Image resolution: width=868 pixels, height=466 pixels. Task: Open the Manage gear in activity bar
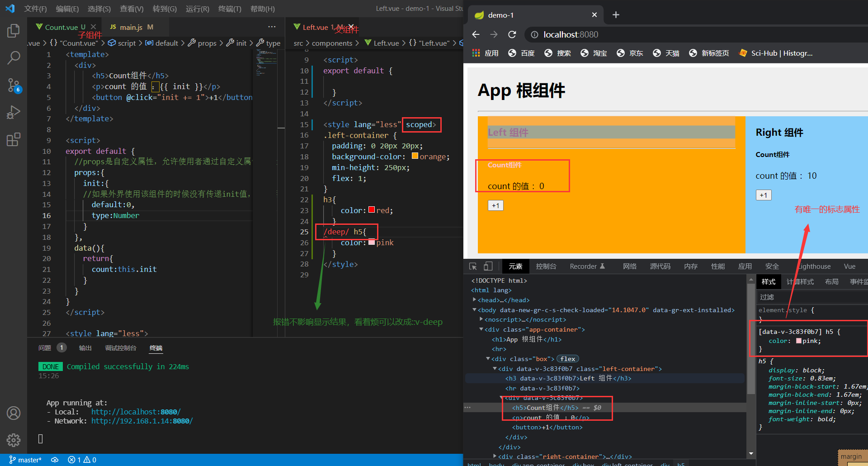[x=14, y=440]
